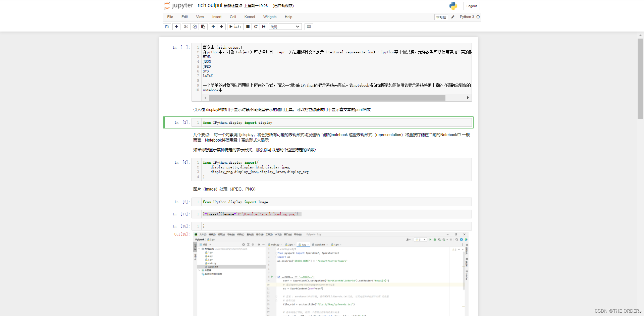Restart the kernel via the refresh icon
The image size is (644, 316).
(x=256, y=27)
